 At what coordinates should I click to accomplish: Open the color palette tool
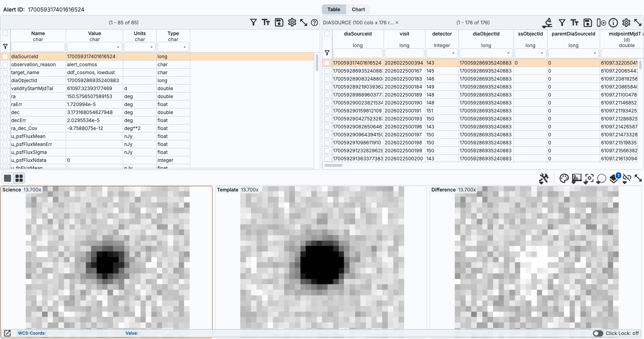(564, 178)
